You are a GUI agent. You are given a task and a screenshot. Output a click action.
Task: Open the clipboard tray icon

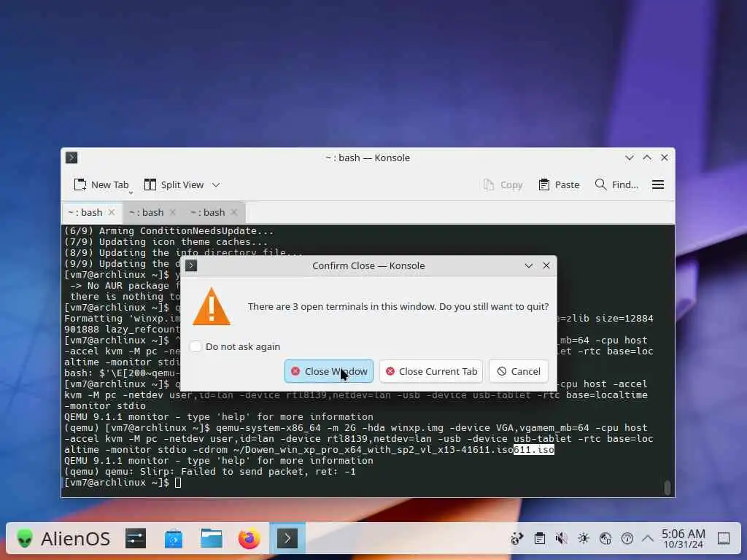[x=539, y=539]
